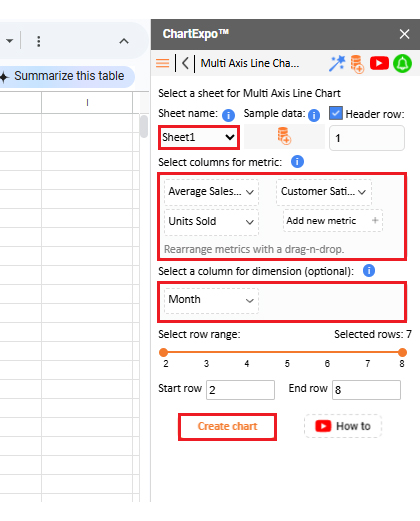Viewport: 420px width, 521px height.
Task: Click the Sheet name info icon
Action: pos(228,115)
